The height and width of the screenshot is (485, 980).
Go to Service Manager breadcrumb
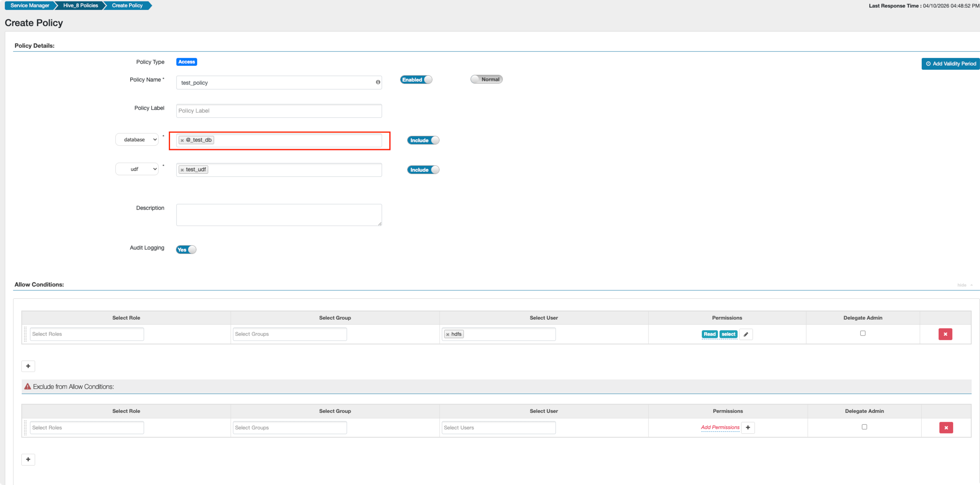(x=30, y=6)
